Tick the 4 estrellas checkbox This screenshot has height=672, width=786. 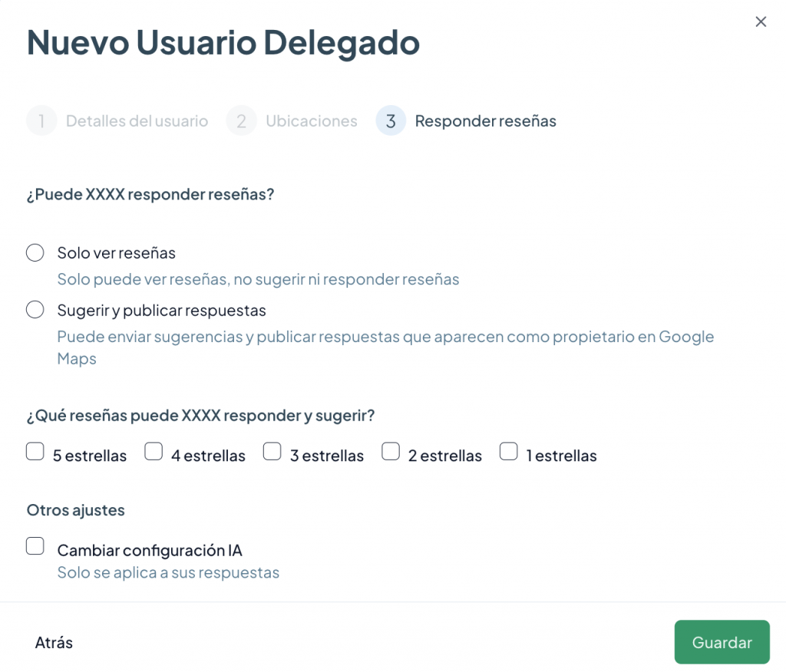pyautogui.click(x=154, y=451)
